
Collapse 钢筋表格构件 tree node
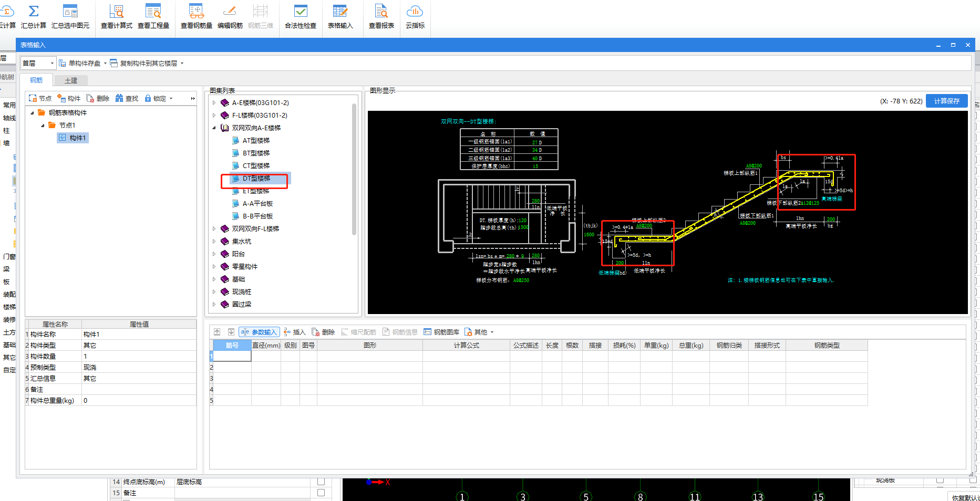[x=32, y=112]
